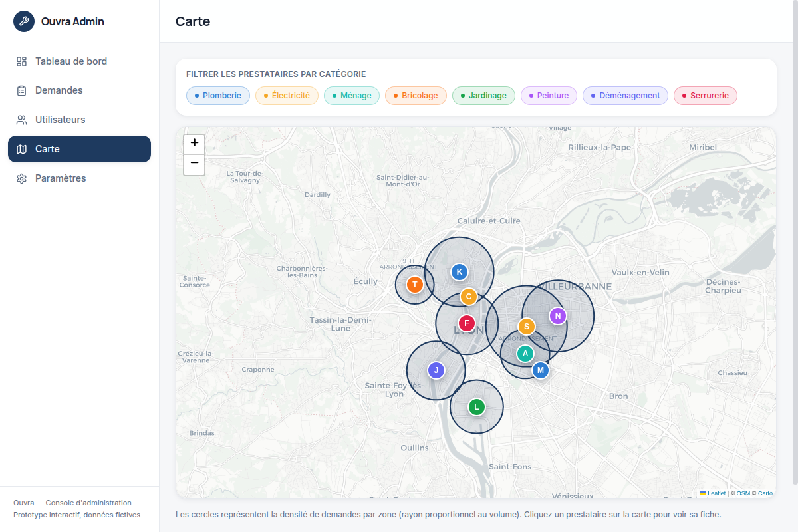Toggle the Plomberie category filter

click(218, 96)
